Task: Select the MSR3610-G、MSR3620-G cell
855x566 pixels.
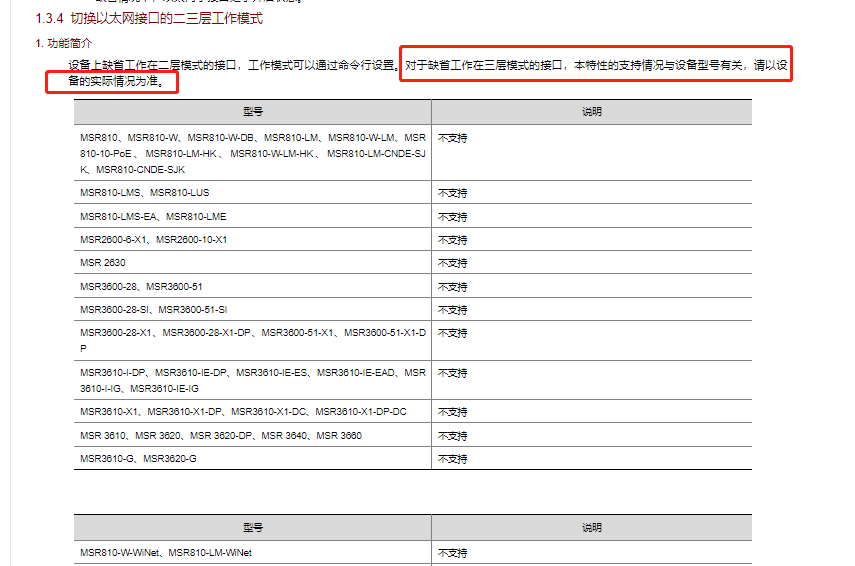Action: click(x=253, y=459)
